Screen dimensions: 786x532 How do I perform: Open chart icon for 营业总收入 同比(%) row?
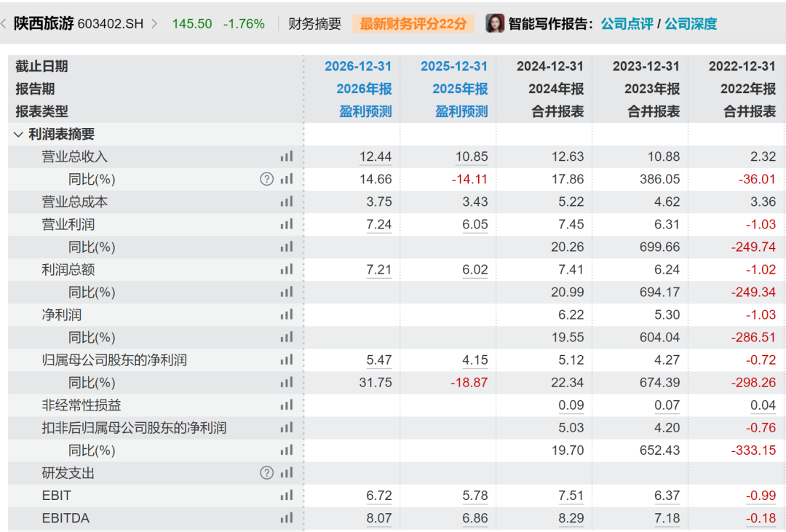[x=287, y=179]
